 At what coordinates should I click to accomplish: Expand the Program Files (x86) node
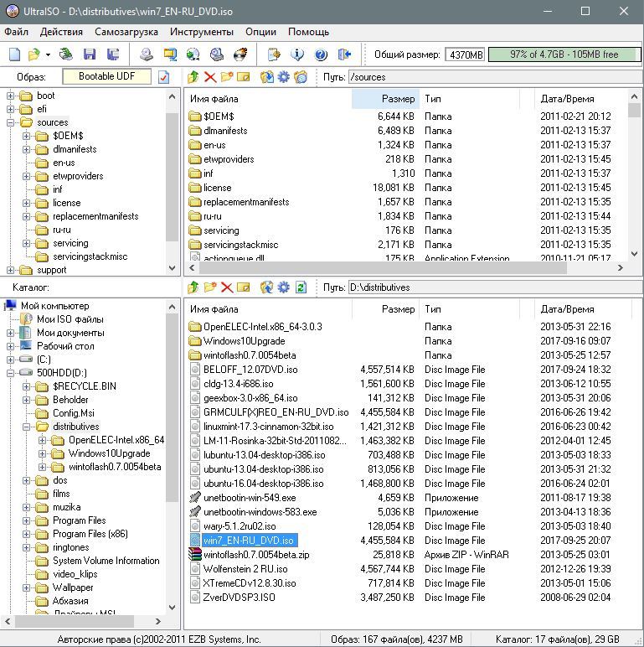pos(27,534)
